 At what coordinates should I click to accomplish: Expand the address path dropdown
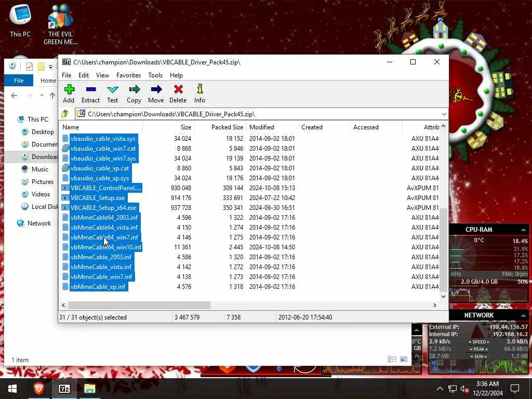point(444,114)
